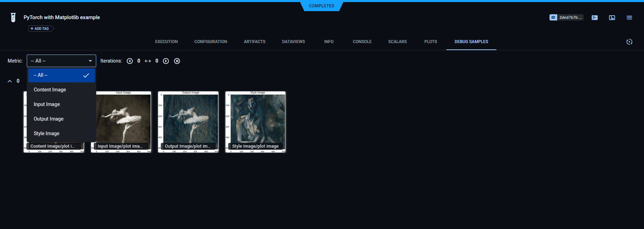The height and width of the screenshot is (229, 644).
Task: Open full screen details view icon
Action: (612, 18)
